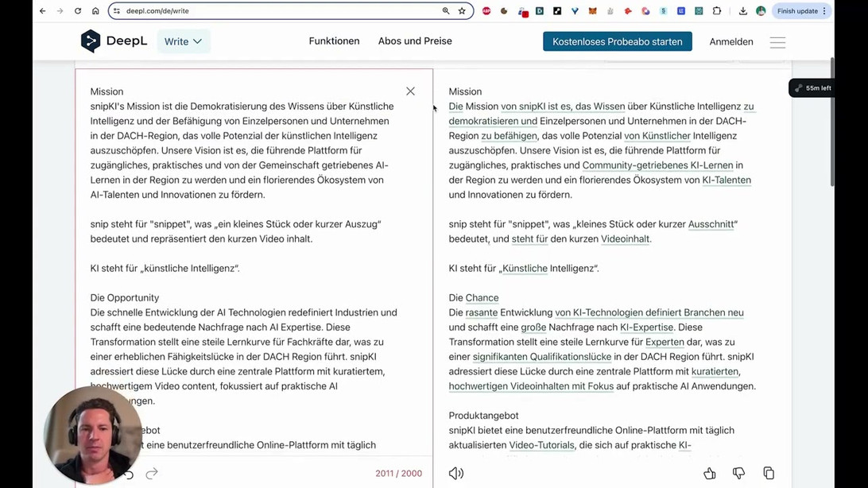This screenshot has height=488, width=868.
Task: Click the DeepL logo
Action: pos(114,41)
